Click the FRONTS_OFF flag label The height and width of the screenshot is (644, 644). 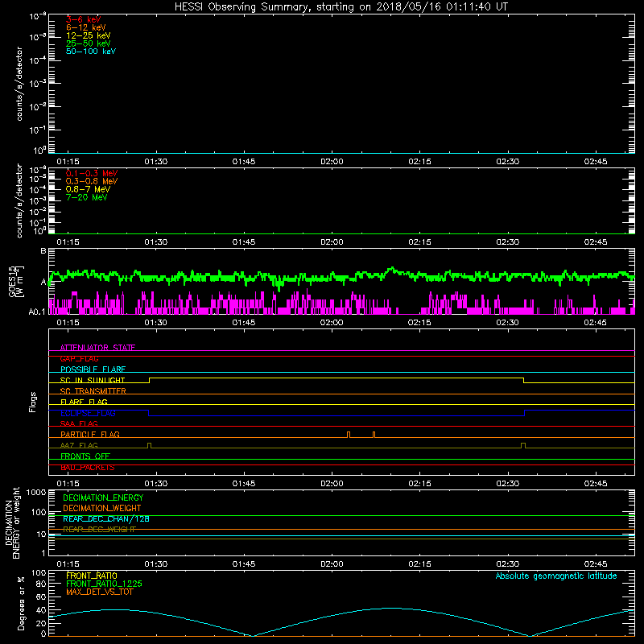(85, 456)
